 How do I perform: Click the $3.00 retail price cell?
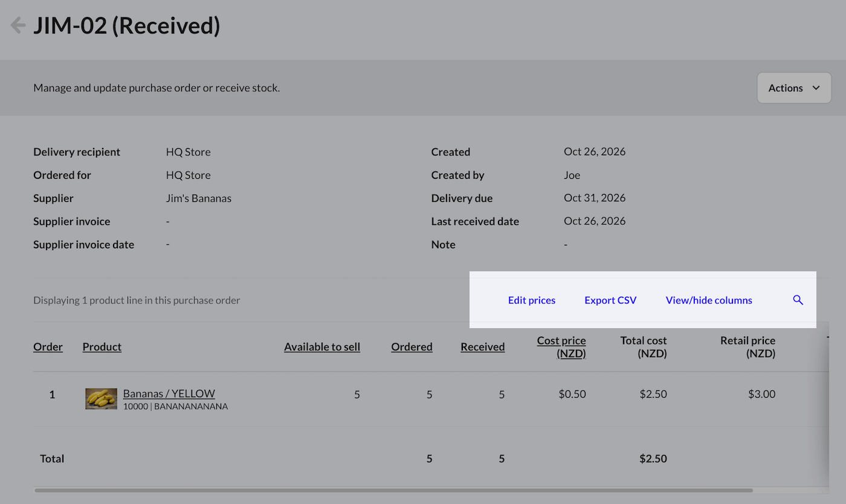pyautogui.click(x=761, y=394)
